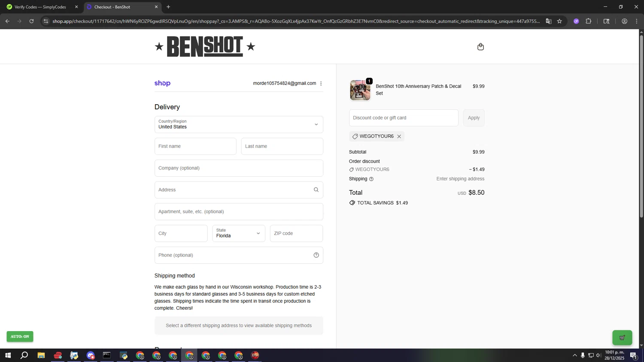The width and height of the screenshot is (644, 362).
Task: Open the browser profile icon
Action: pos(625,21)
